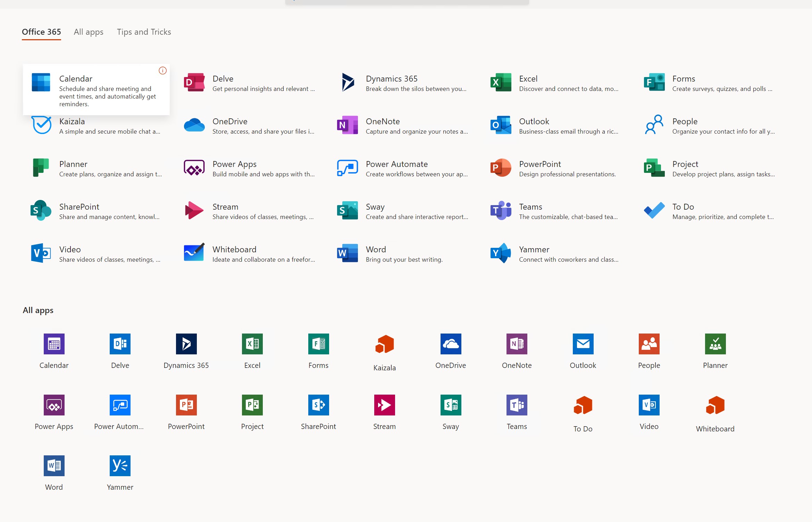812x522 pixels.
Task: Open Power Apps icon in top list
Action: click(194, 168)
